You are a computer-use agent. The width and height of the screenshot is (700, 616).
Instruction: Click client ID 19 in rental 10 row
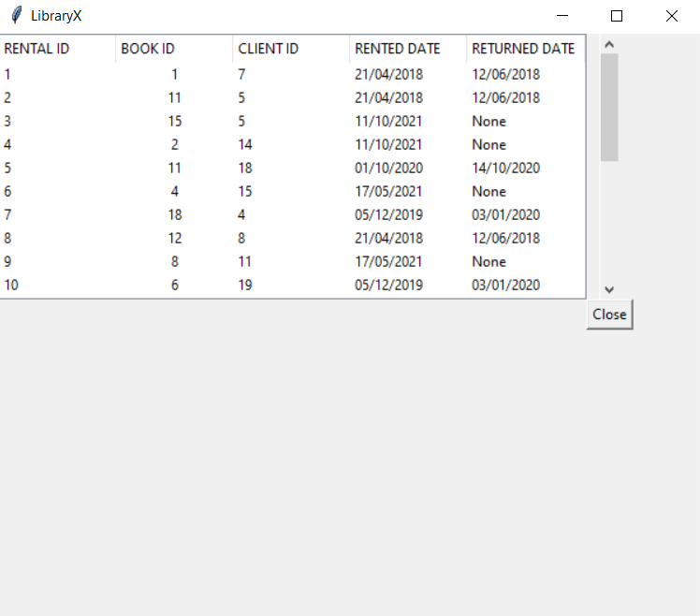coord(245,285)
